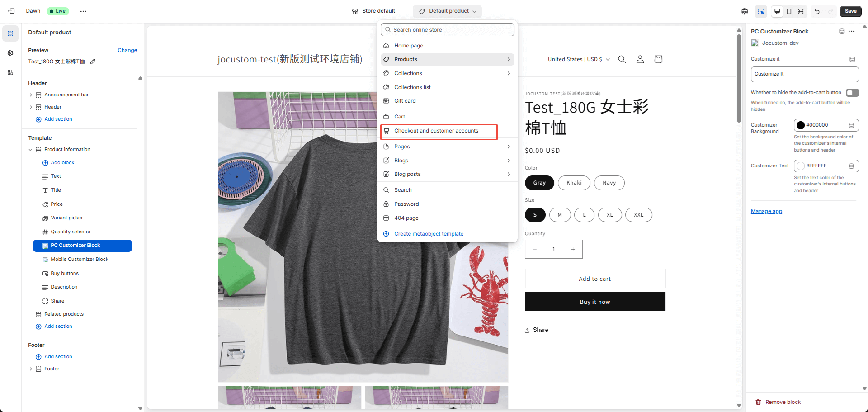This screenshot has width=868, height=412.
Task: Open the storefront cart icon
Action: (x=658, y=59)
